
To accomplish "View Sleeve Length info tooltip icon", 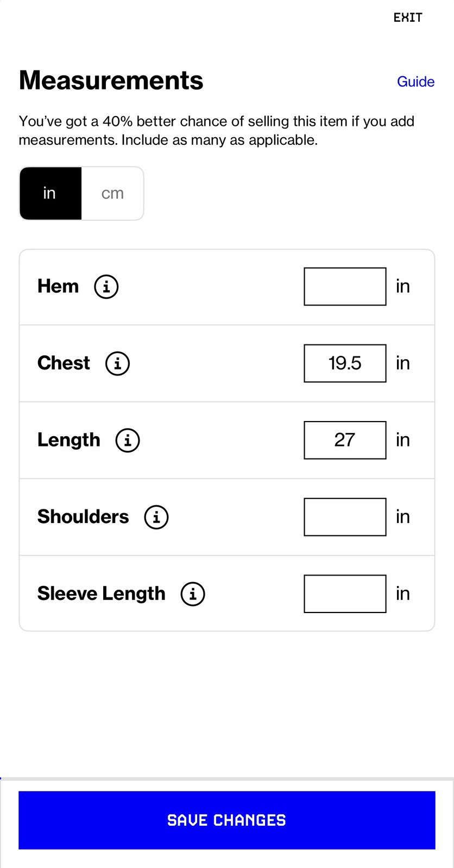I will 193,594.
